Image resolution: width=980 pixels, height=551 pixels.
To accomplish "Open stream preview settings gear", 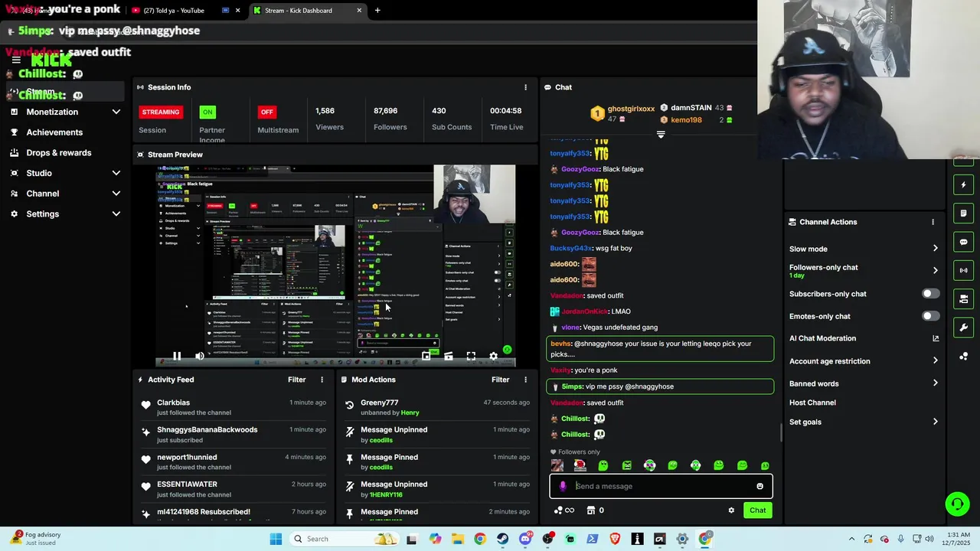I will (494, 356).
